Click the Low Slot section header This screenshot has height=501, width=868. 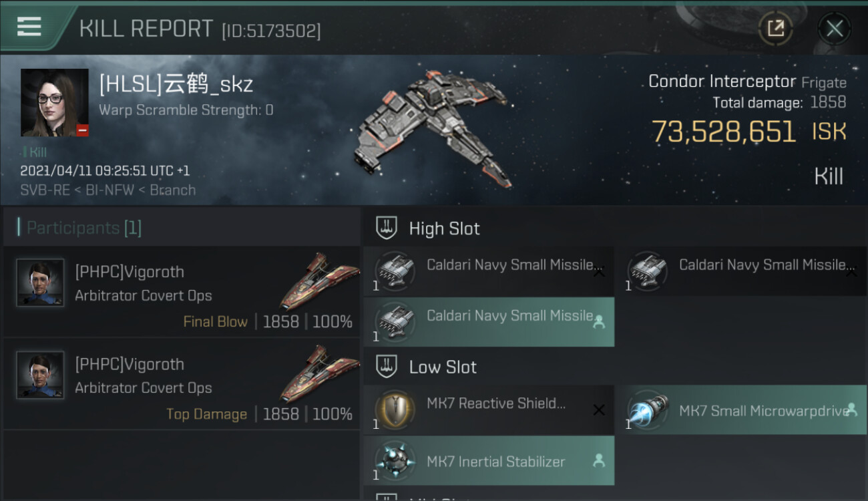[x=443, y=367]
